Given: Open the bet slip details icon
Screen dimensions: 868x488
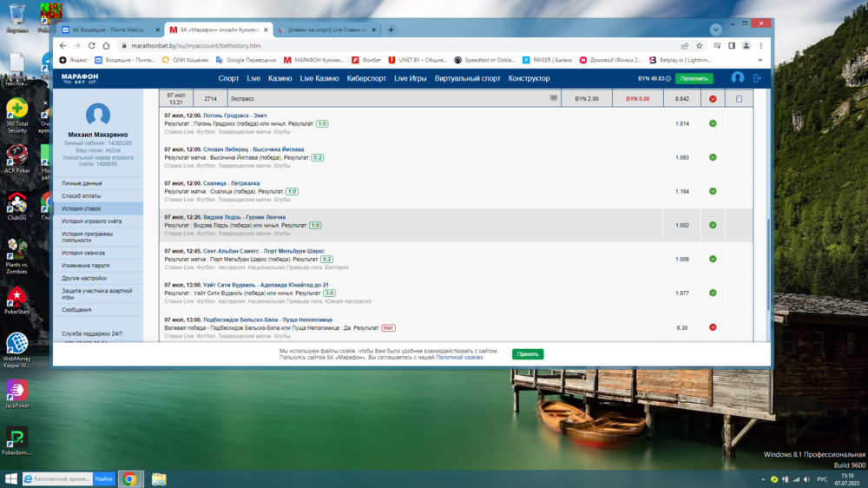Looking at the screenshot, I should (x=739, y=99).
